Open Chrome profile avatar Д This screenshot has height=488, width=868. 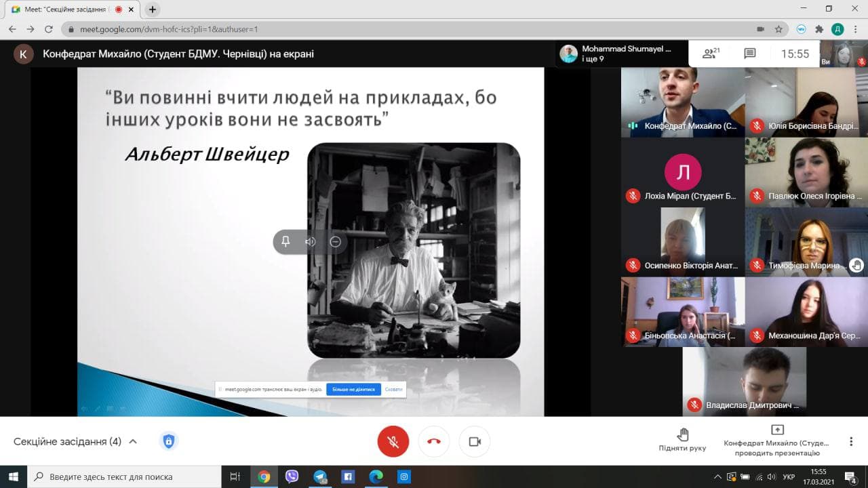tap(837, 29)
